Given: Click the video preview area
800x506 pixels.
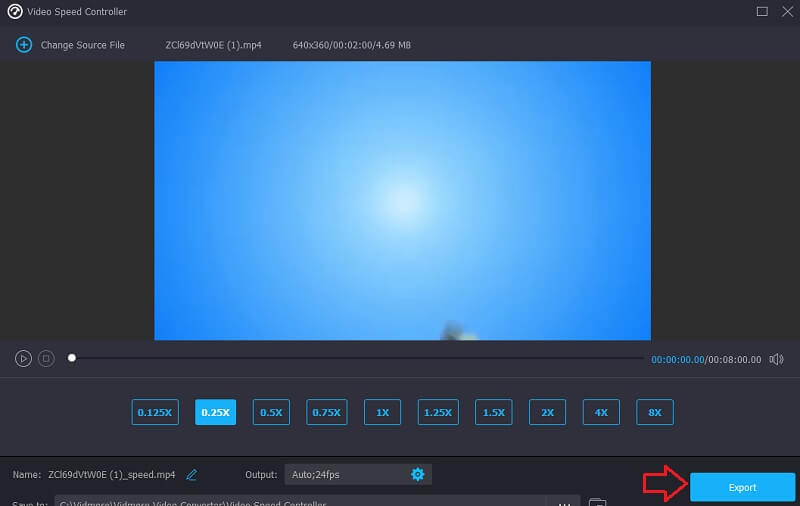Looking at the screenshot, I should tap(402, 200).
